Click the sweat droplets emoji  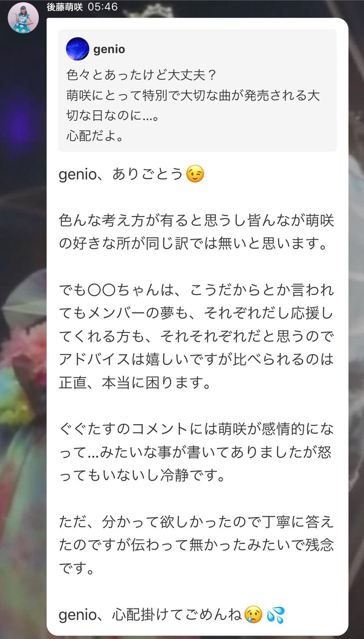pos(276,614)
